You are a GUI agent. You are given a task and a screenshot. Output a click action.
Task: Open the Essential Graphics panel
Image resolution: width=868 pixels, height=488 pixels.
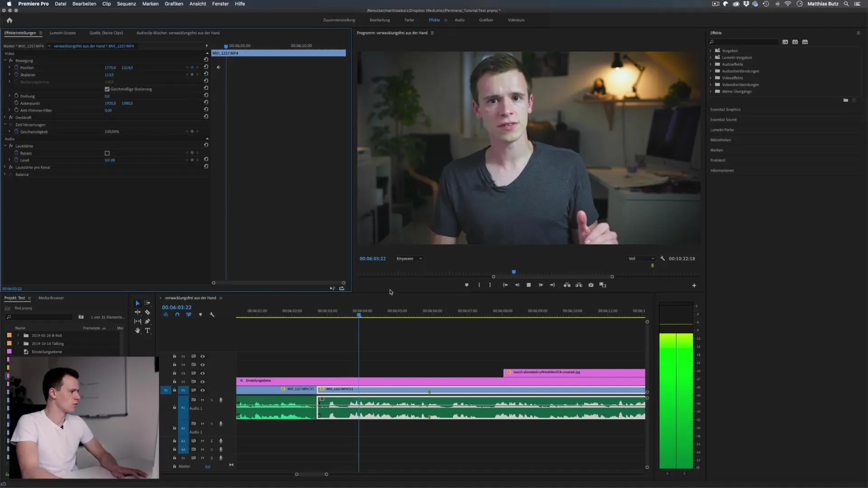tap(725, 109)
